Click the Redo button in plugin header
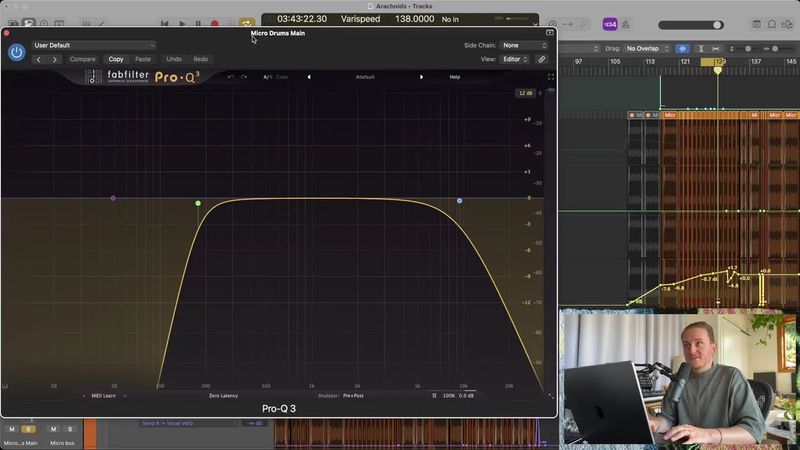This screenshot has height=450, width=800. 201,59
